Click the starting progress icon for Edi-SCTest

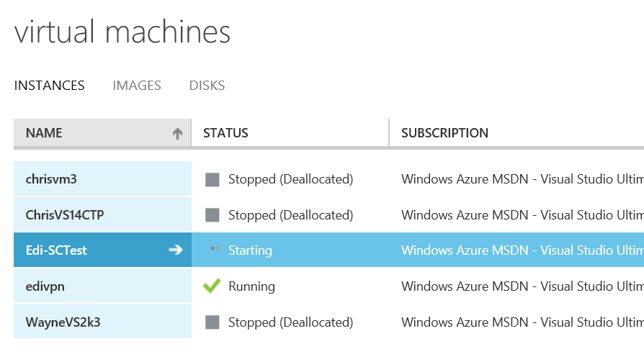pos(215,248)
